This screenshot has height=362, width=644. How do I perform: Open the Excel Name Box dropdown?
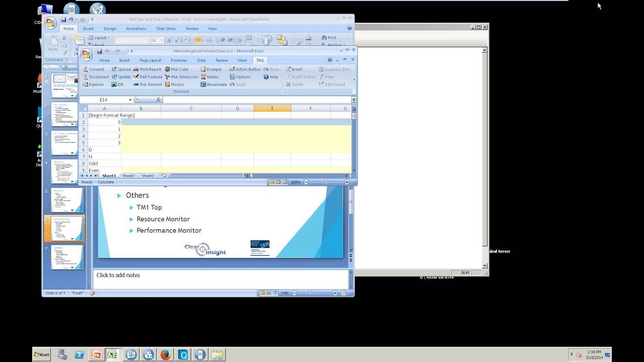coord(130,100)
